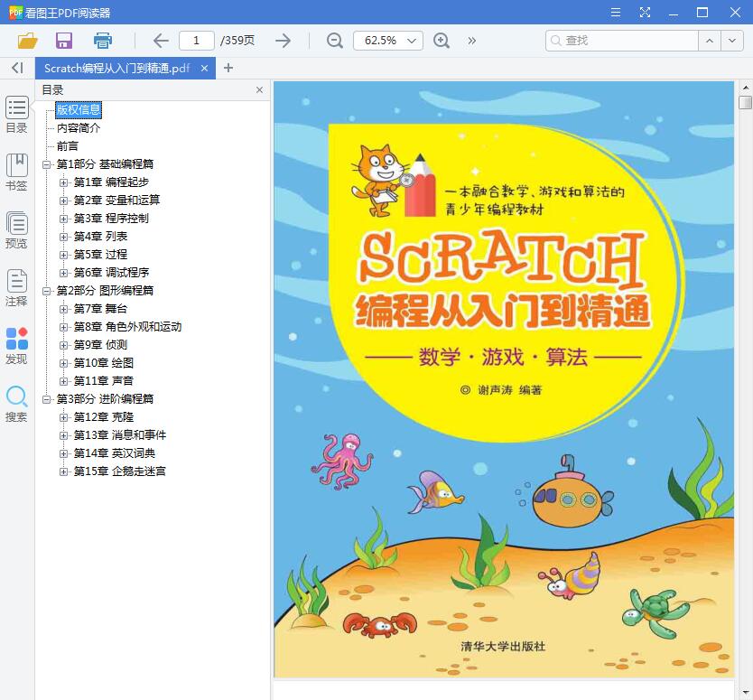Jump to 前言 in the contents
Viewport: 753px width, 700px height.
tap(67, 146)
